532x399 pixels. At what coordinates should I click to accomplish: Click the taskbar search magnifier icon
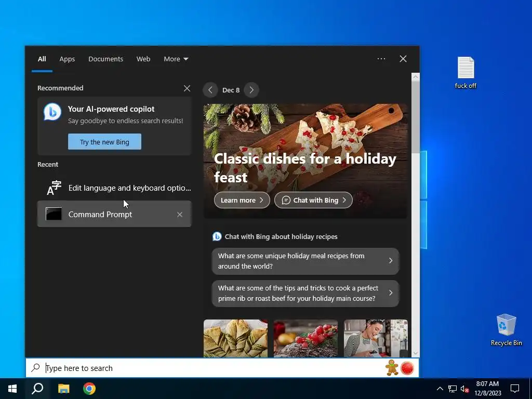pos(37,389)
